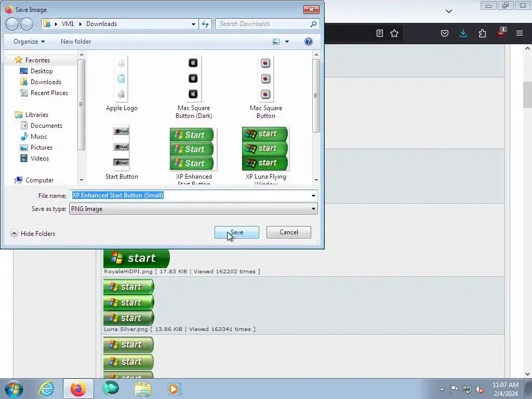The width and height of the screenshot is (532, 399).
Task: Open the Firefox extensions puzzle icon
Action: coord(482,33)
